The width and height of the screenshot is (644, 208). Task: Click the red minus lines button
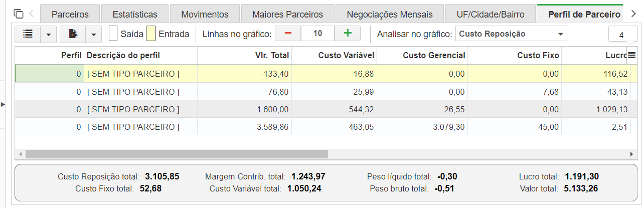coord(288,34)
